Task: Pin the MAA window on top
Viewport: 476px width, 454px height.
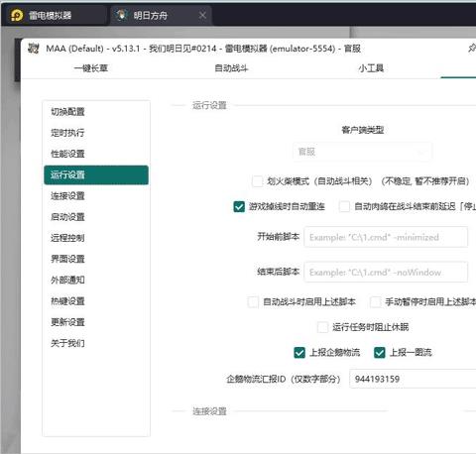Action: [x=472, y=49]
